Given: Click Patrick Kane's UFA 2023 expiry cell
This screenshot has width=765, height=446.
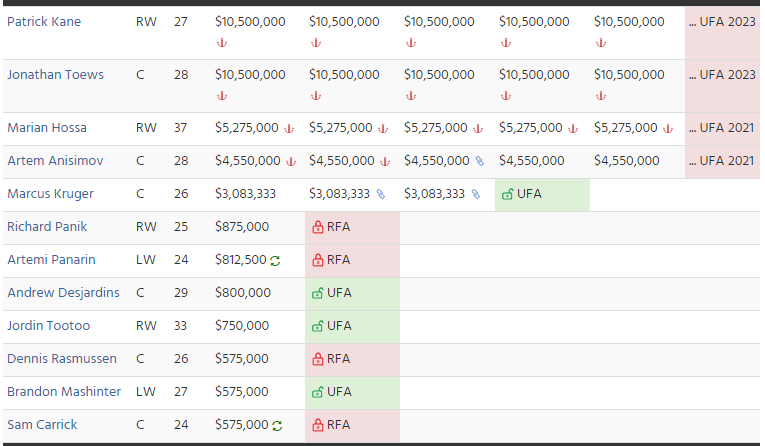Looking at the screenshot, I should (722, 22).
